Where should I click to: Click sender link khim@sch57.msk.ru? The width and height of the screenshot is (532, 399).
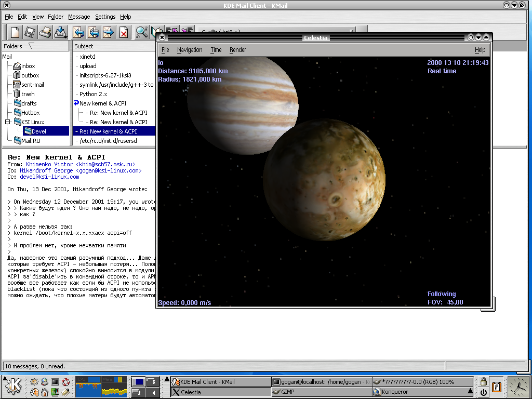point(81,165)
